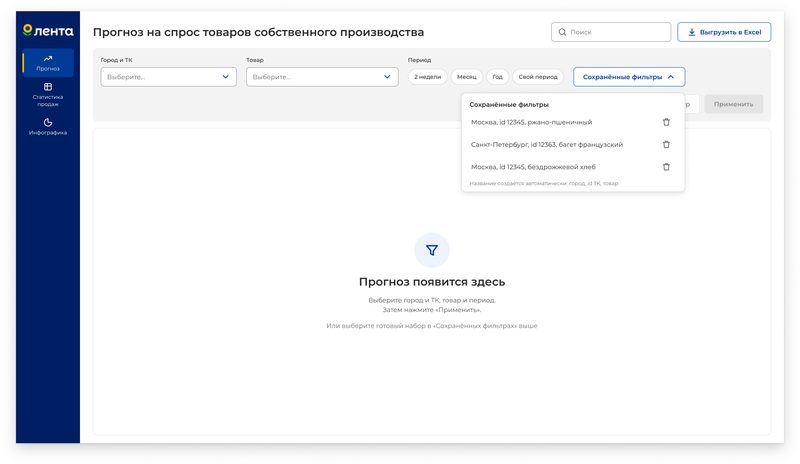Focus the Поиск search field
Viewport: 800px width, 464px height.
click(x=611, y=32)
